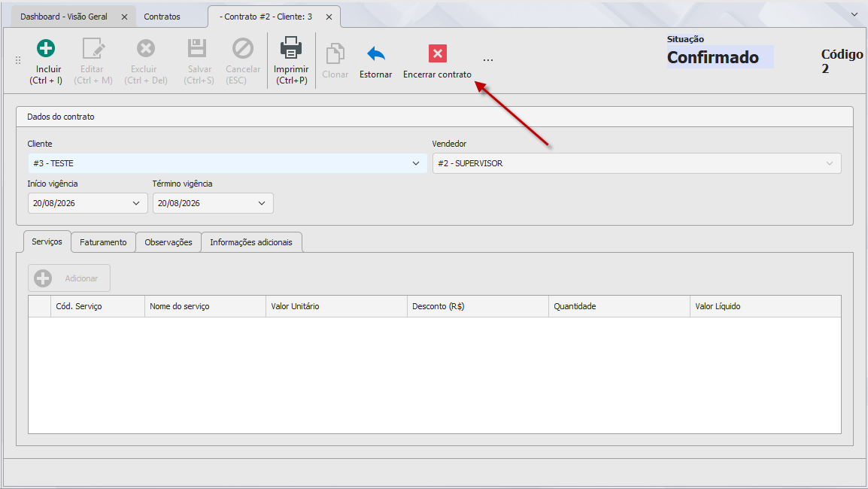Close the Contrato #2 tab
868x489 pixels.
329,17
